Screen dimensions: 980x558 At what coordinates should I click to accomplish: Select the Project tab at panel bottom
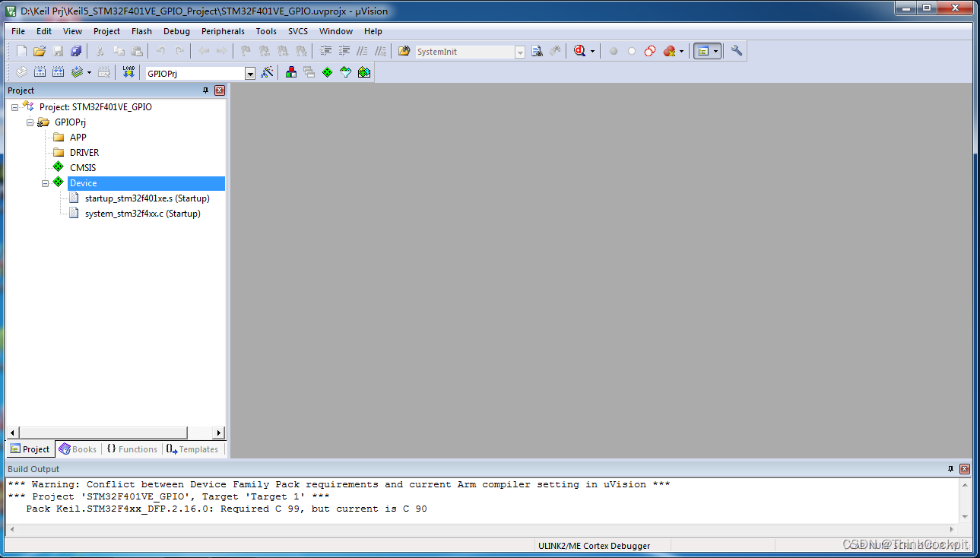coord(30,449)
